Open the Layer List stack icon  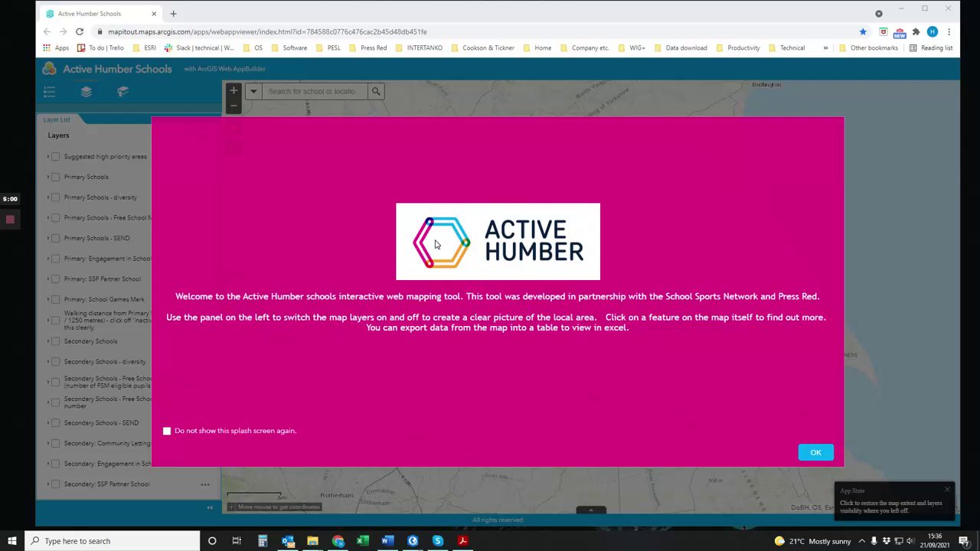(x=86, y=92)
